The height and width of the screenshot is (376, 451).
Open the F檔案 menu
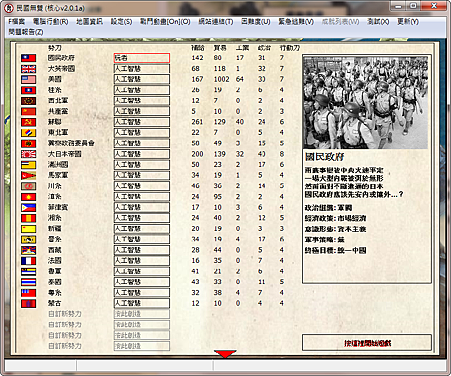tap(17, 22)
